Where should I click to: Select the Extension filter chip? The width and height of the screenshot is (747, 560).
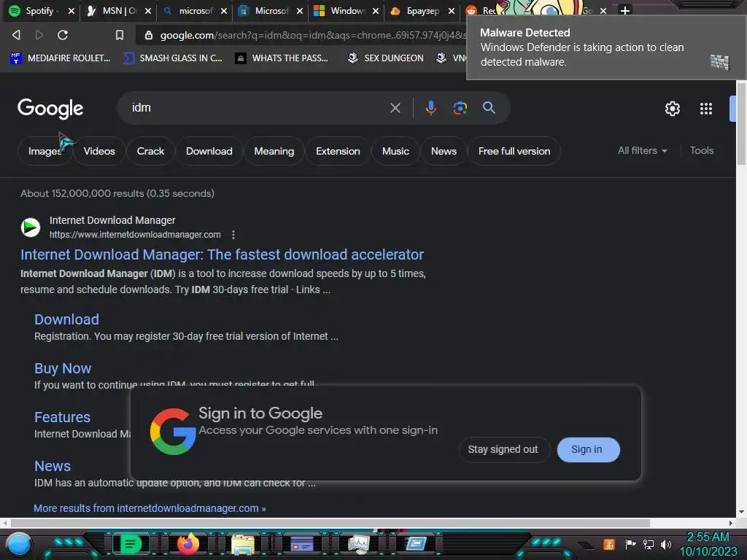pos(338,151)
